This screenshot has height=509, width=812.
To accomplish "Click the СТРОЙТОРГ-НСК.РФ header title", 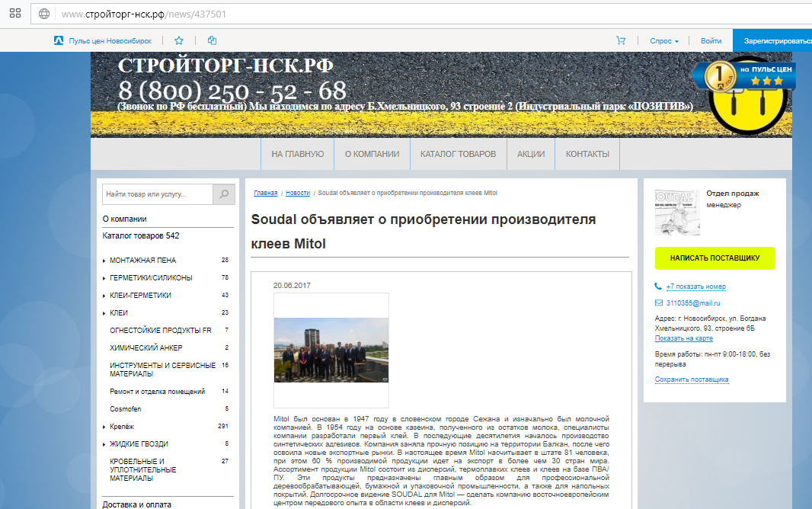I will tap(225, 66).
